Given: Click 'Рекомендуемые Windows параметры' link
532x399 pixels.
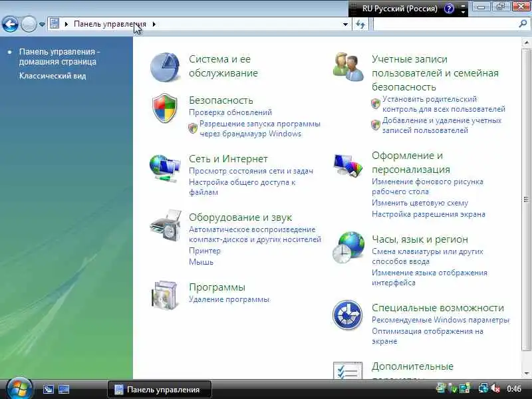Looking at the screenshot, I should [441, 320].
